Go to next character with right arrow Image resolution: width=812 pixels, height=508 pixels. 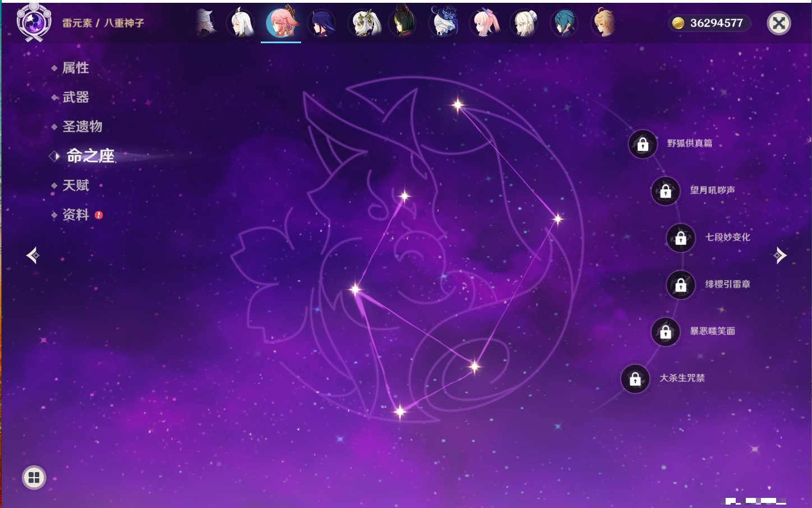tap(780, 255)
